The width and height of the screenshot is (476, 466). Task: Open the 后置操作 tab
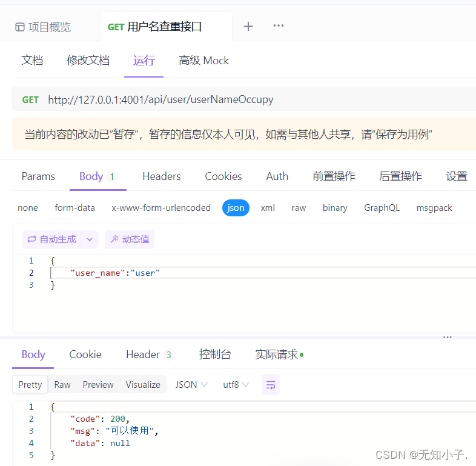point(400,176)
